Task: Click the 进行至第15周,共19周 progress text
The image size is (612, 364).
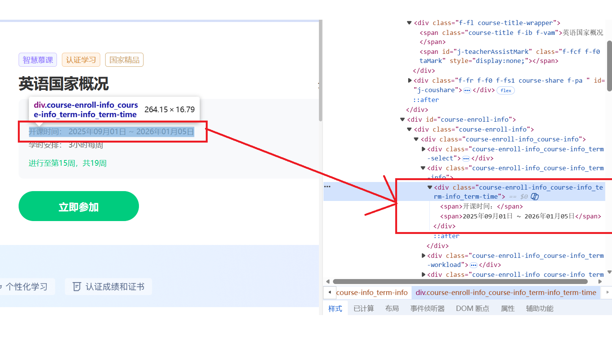Action: (x=68, y=163)
